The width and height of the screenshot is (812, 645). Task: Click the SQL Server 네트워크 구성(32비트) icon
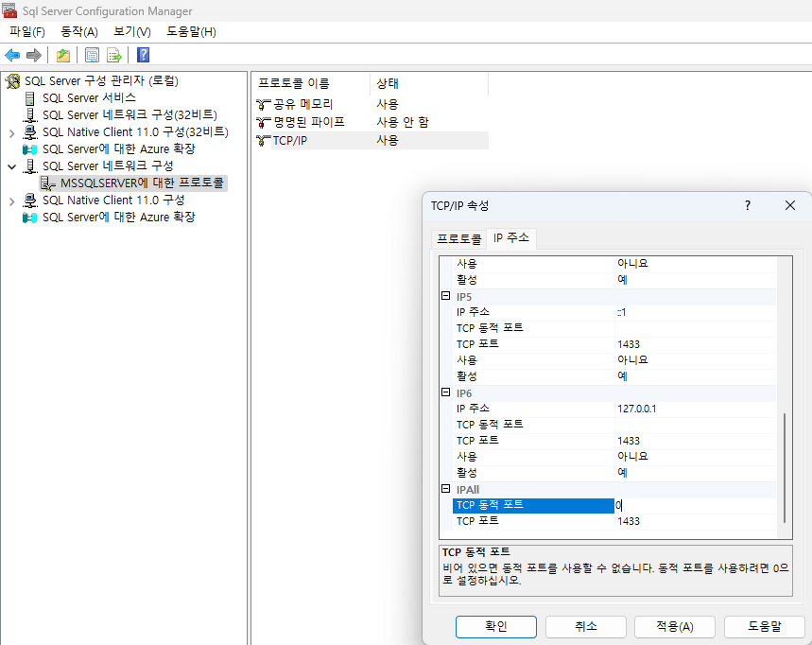[30, 115]
